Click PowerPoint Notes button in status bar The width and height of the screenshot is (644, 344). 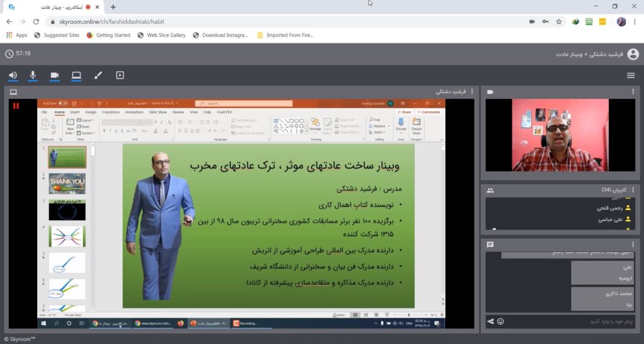pyautogui.click(x=339, y=315)
